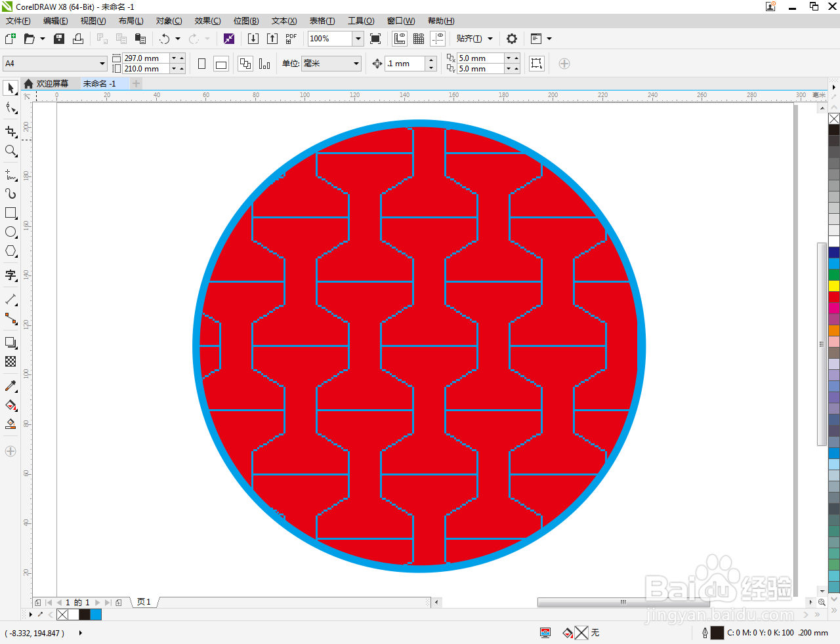Select the Freehand drawing tool
840x644 pixels.
[10, 174]
